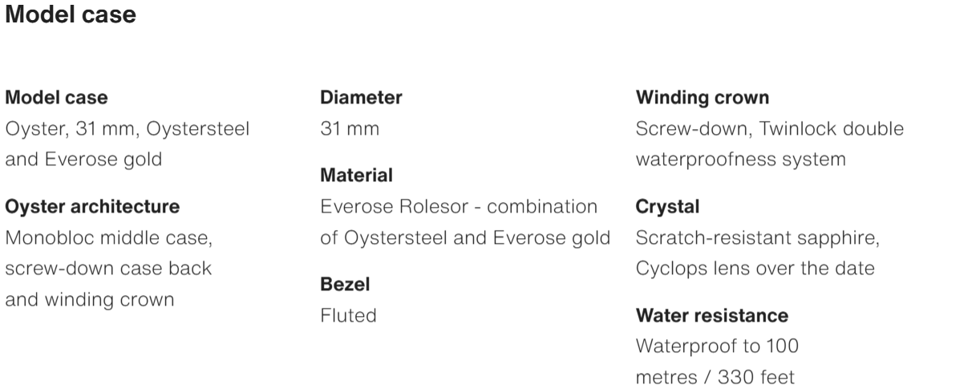The height and width of the screenshot is (389, 980).
Task: Click the large Model case section heading
Action: (71, 16)
